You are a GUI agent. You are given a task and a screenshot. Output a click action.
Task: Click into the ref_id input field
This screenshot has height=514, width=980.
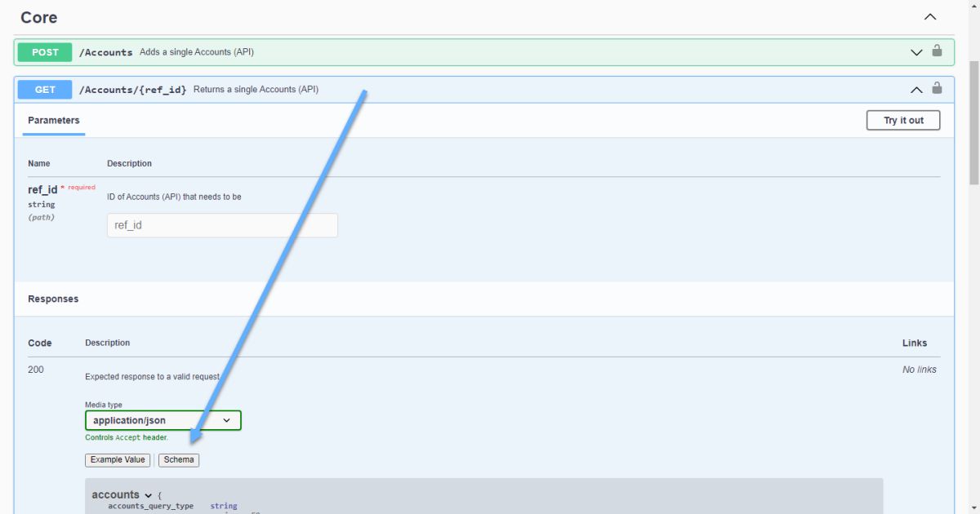222,225
